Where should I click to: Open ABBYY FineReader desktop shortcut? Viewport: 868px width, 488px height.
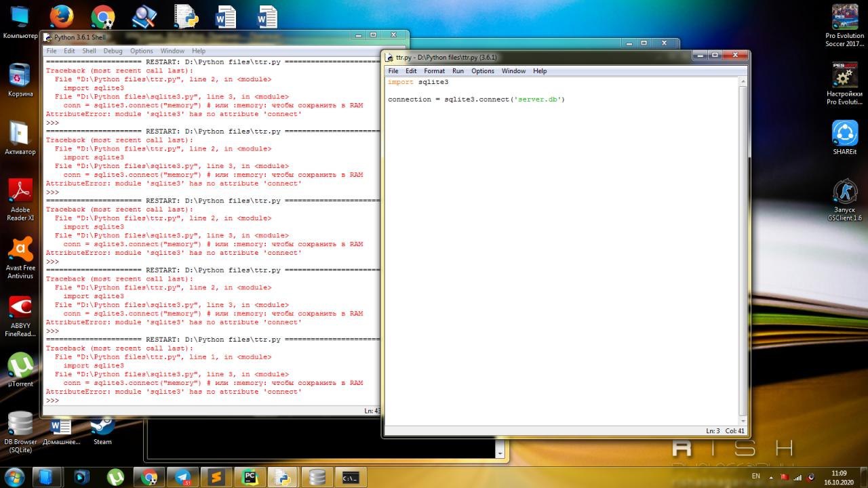[20, 317]
